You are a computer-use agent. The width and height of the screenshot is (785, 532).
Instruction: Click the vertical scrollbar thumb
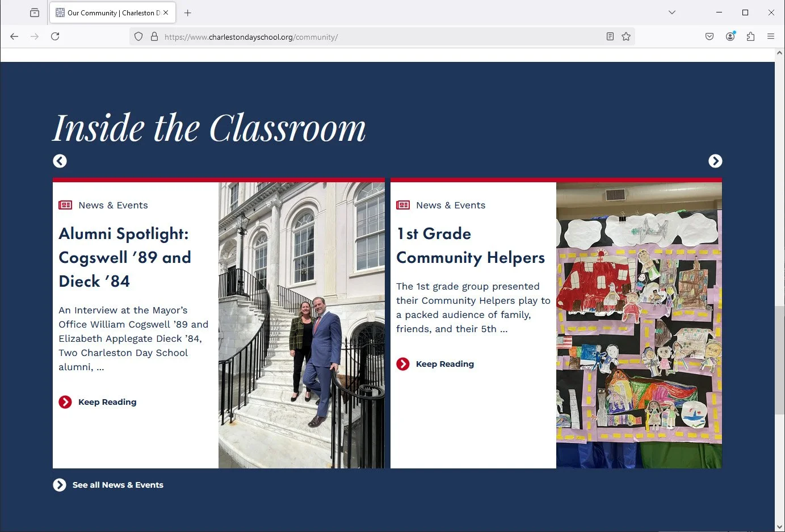[x=780, y=360]
